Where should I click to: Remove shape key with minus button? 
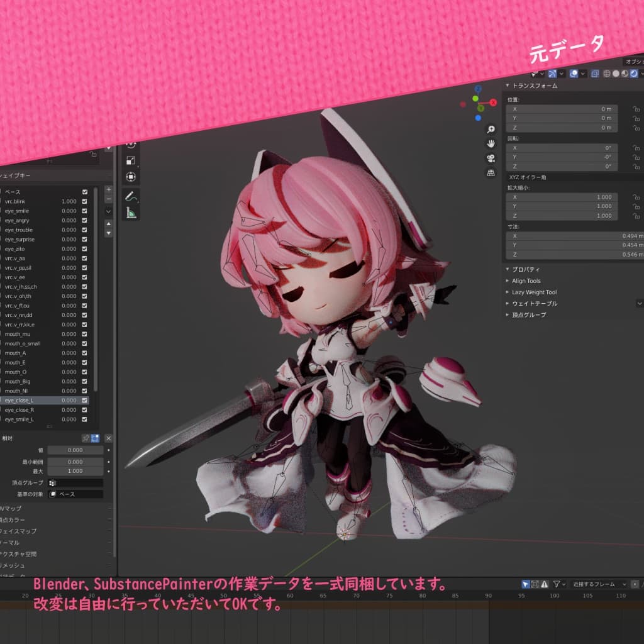(108, 199)
